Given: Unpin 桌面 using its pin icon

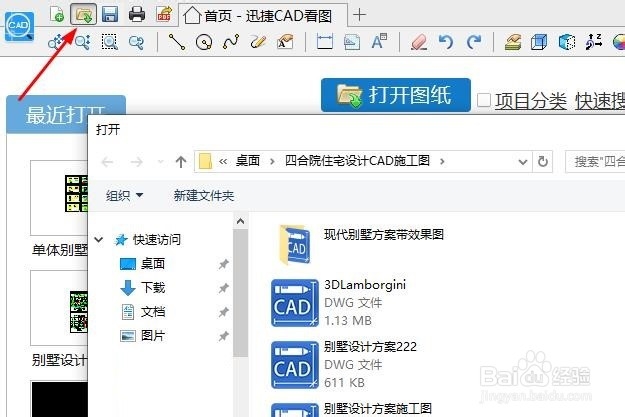Looking at the screenshot, I should pos(224,264).
